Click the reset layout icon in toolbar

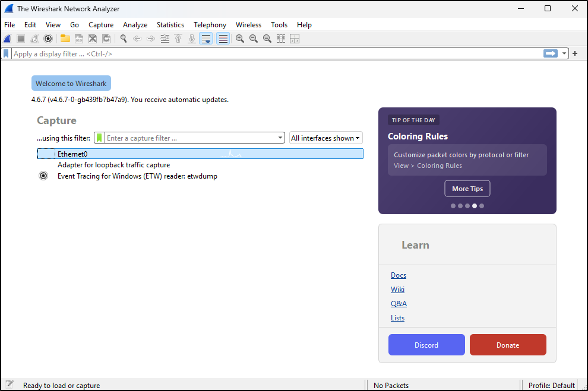295,39
